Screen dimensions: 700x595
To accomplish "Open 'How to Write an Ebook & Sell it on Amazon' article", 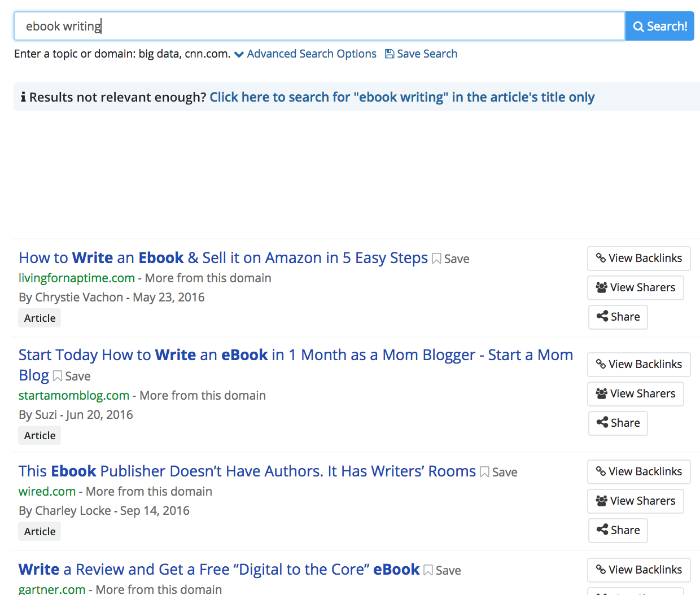I will click(223, 258).
